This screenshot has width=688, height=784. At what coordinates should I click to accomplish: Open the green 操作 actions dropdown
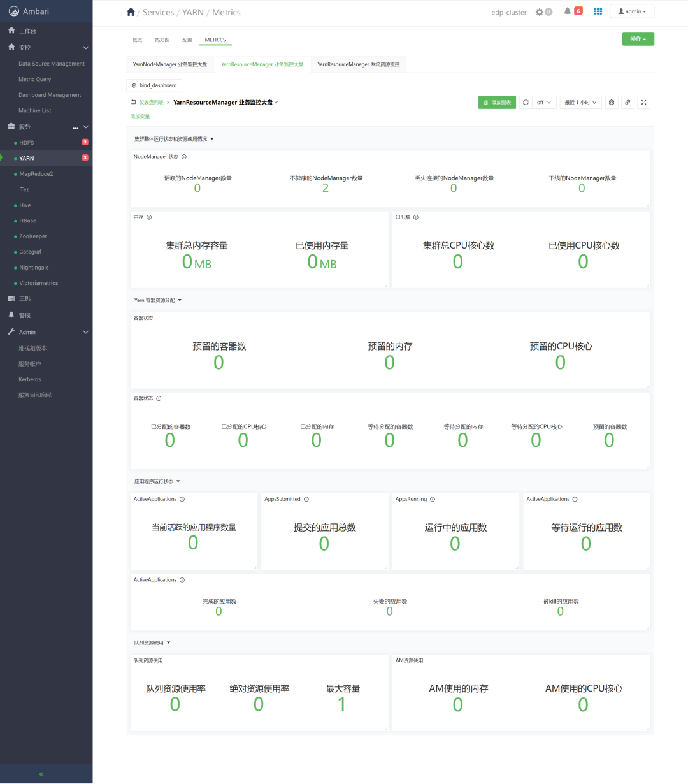tap(638, 39)
